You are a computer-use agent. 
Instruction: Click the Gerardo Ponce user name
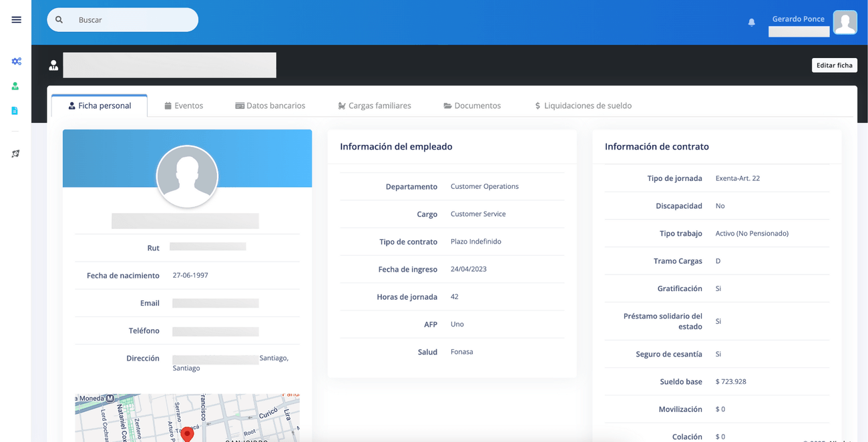(798, 19)
